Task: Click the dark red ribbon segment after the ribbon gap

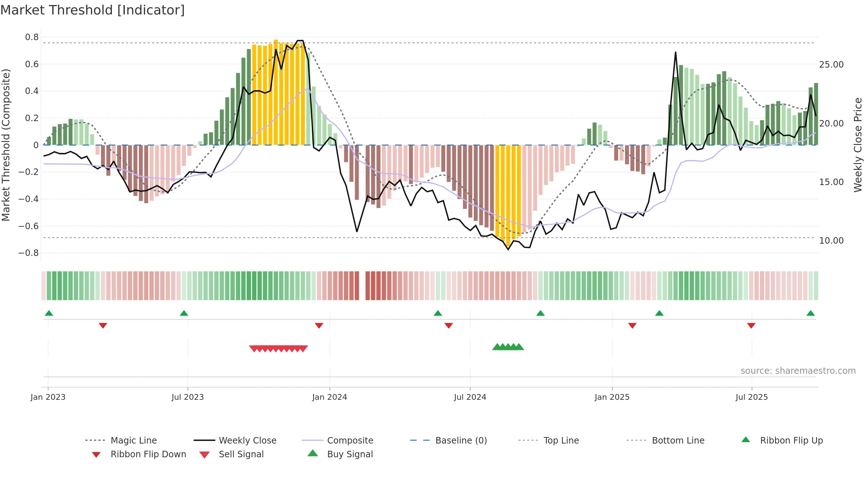Action: coord(368,286)
